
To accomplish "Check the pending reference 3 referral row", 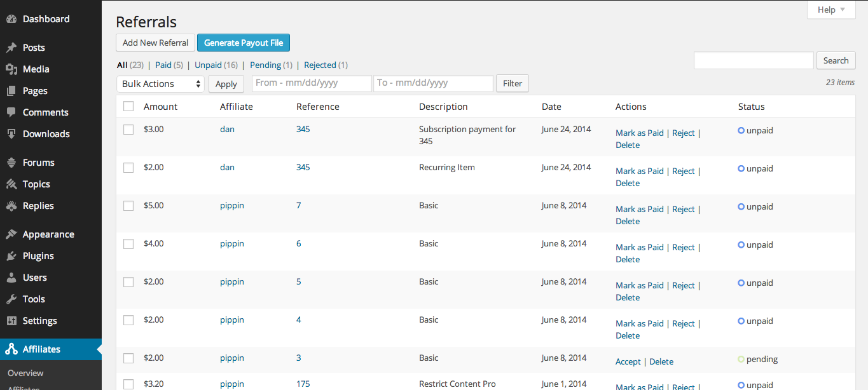I will [128, 358].
